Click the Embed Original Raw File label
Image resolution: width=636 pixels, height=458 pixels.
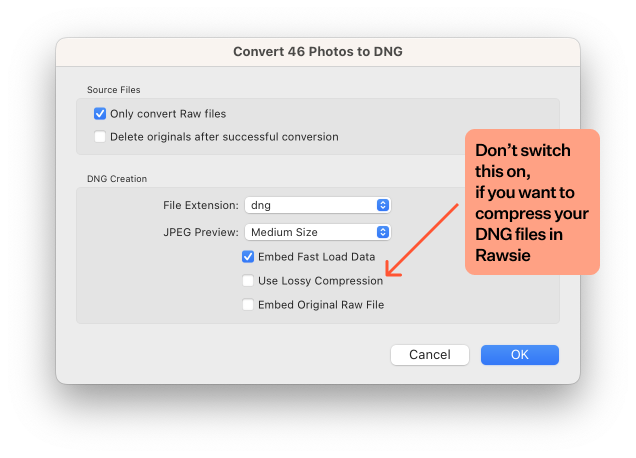pyautogui.click(x=321, y=305)
